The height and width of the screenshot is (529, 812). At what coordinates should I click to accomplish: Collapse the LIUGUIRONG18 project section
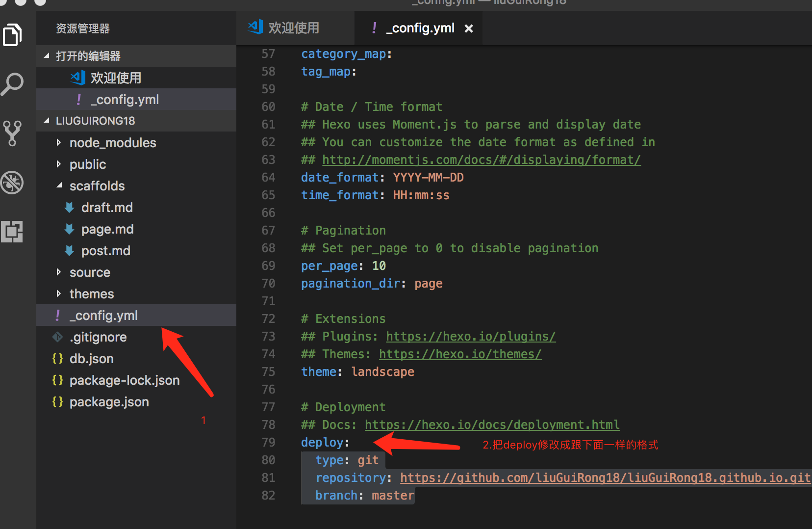(x=47, y=121)
